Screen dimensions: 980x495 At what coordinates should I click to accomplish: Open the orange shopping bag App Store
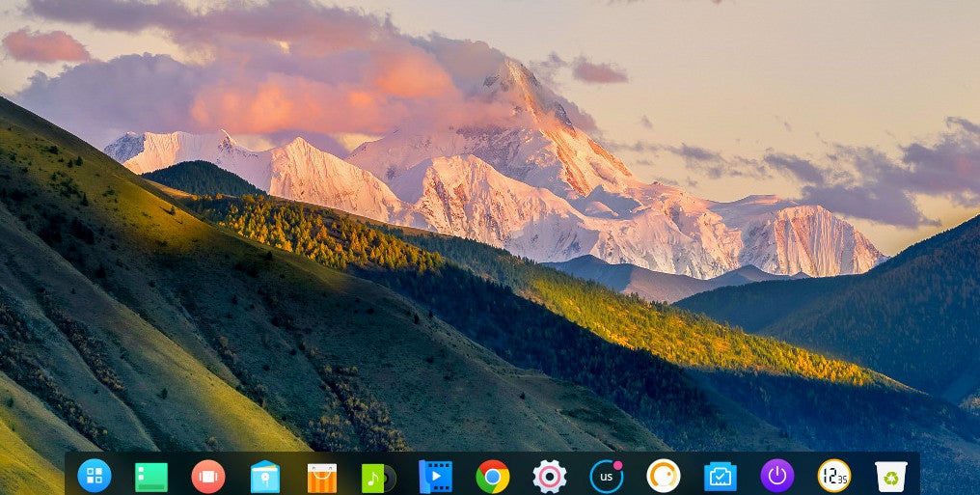click(x=322, y=477)
